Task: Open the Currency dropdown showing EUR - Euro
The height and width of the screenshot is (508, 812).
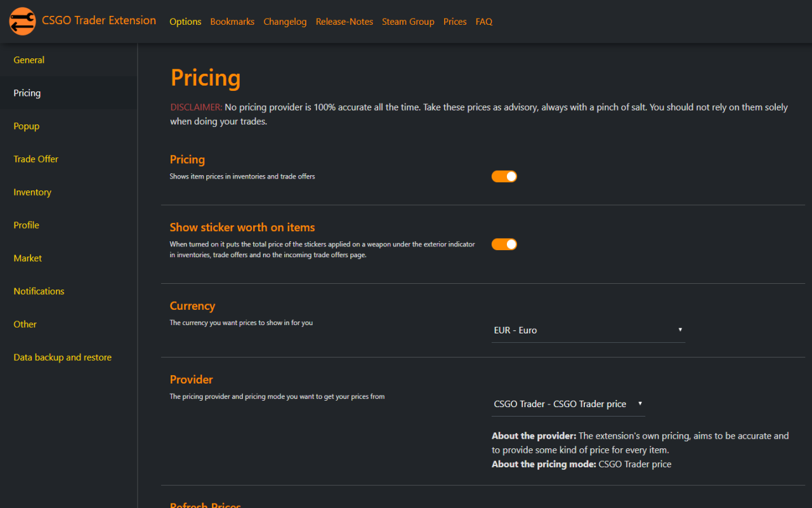Action: point(588,330)
